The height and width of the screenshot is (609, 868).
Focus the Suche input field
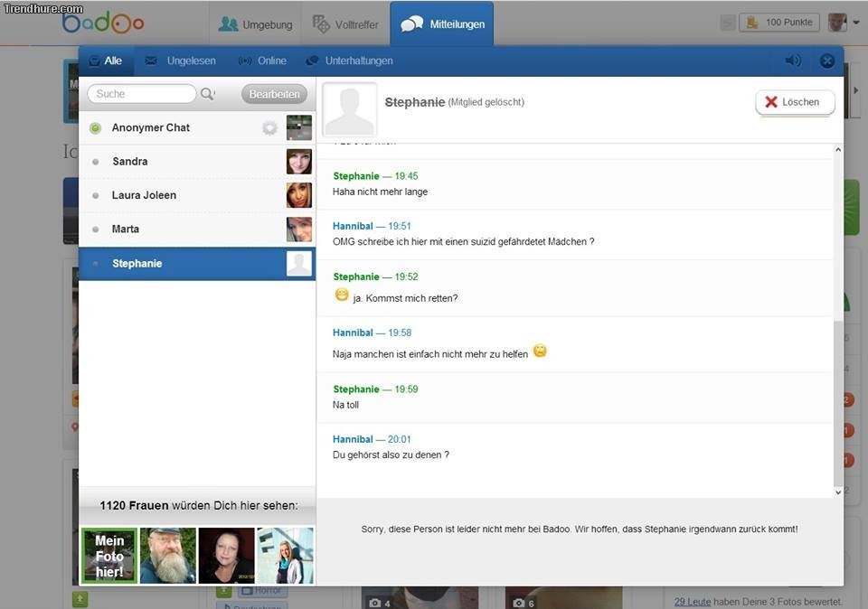coord(141,94)
